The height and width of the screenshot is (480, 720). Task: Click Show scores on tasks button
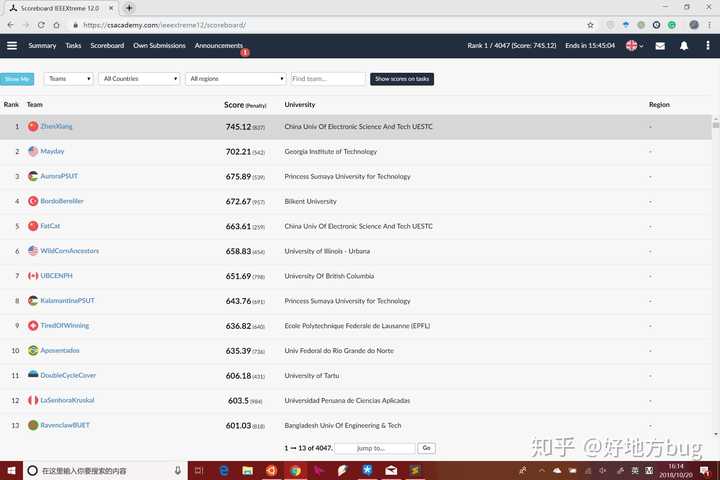click(402, 79)
